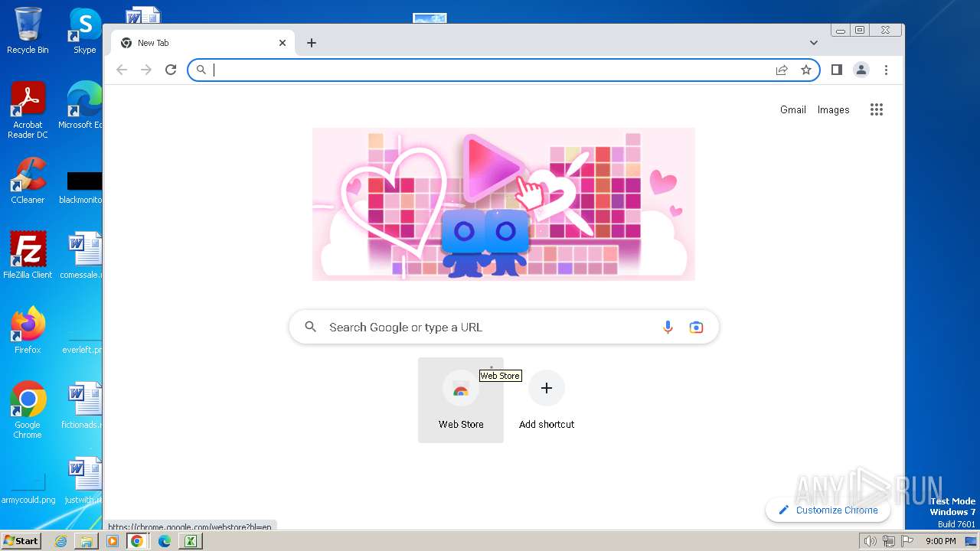
Task: Switch to Chrome taskbar button
Action: click(137, 541)
